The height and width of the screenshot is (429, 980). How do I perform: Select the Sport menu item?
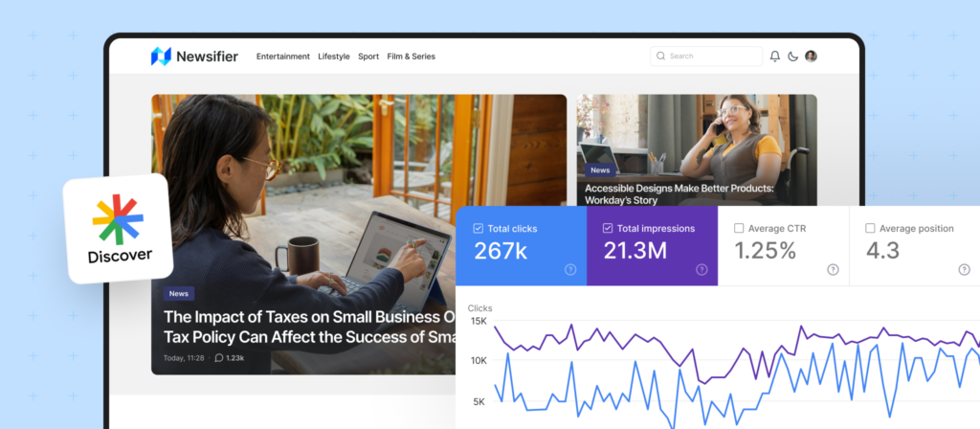[368, 56]
